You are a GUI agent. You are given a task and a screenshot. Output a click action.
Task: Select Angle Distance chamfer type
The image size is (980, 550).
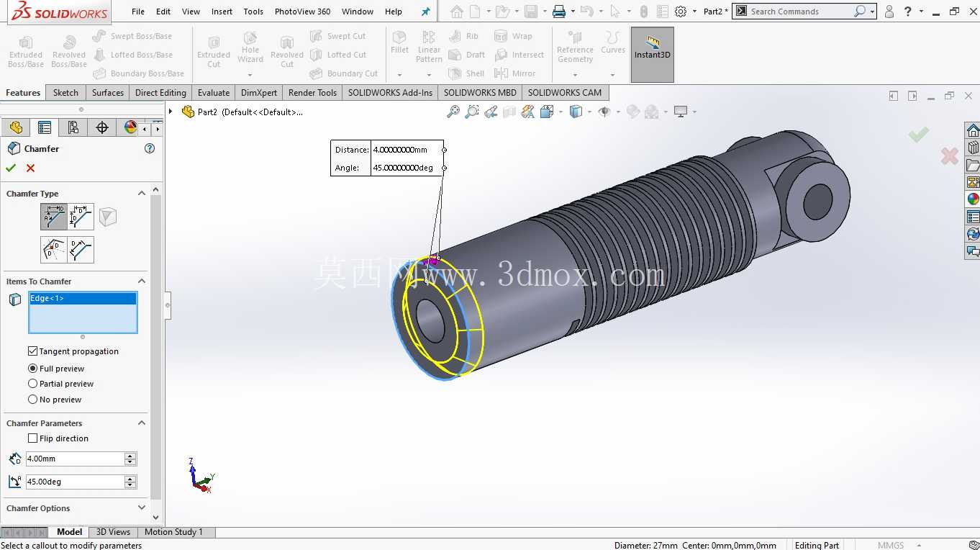[x=54, y=217]
